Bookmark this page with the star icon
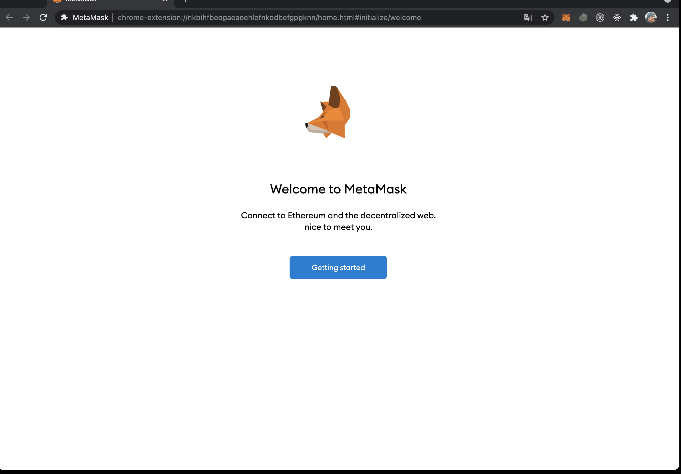 click(x=545, y=17)
